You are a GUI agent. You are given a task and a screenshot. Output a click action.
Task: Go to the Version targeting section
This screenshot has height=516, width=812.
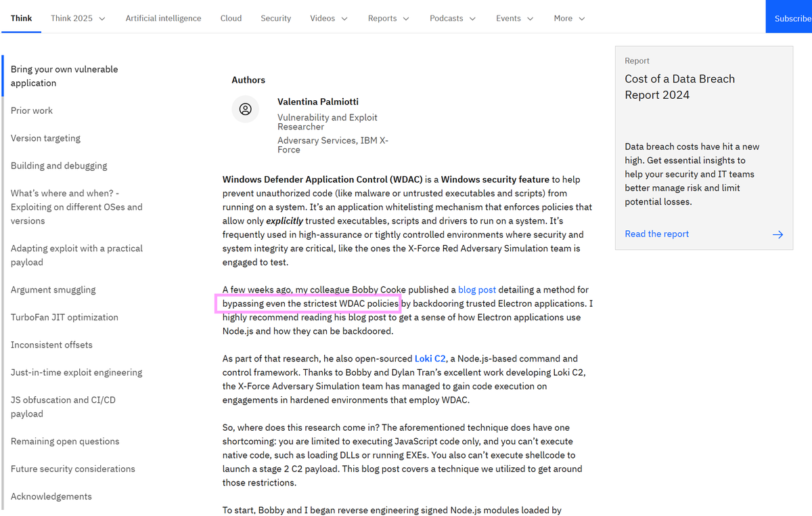point(45,138)
